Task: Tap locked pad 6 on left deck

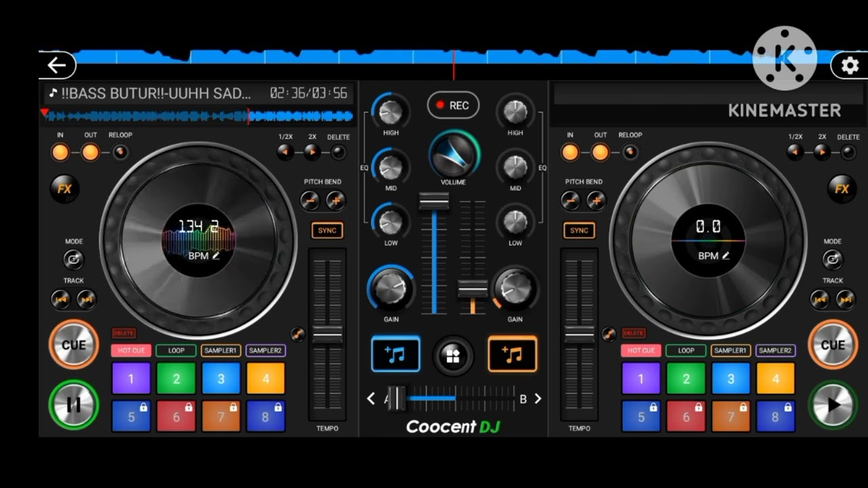Action: click(176, 416)
